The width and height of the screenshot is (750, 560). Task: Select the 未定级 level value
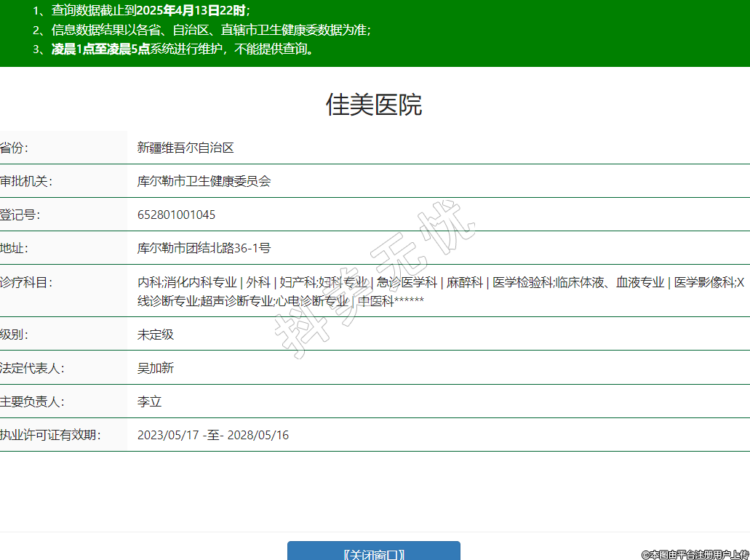click(x=156, y=335)
